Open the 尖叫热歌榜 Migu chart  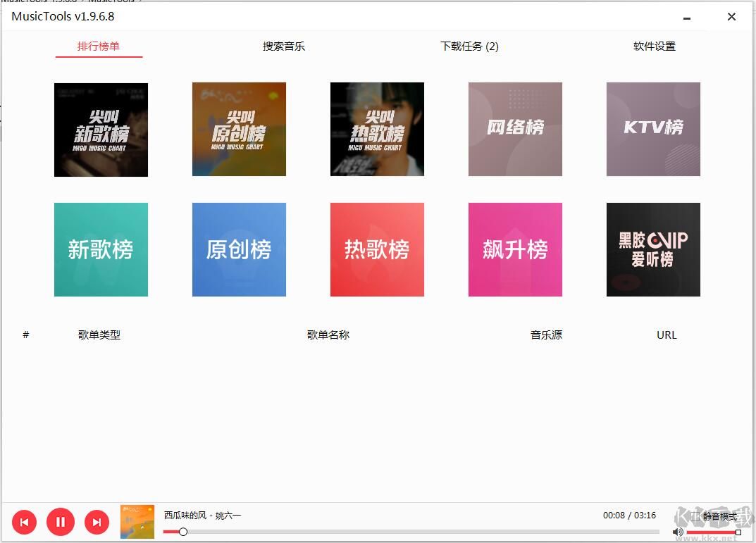click(x=377, y=129)
